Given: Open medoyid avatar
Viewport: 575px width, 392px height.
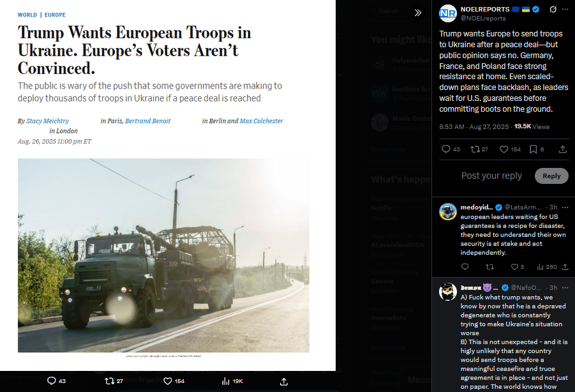Looking at the screenshot, I should [448, 211].
